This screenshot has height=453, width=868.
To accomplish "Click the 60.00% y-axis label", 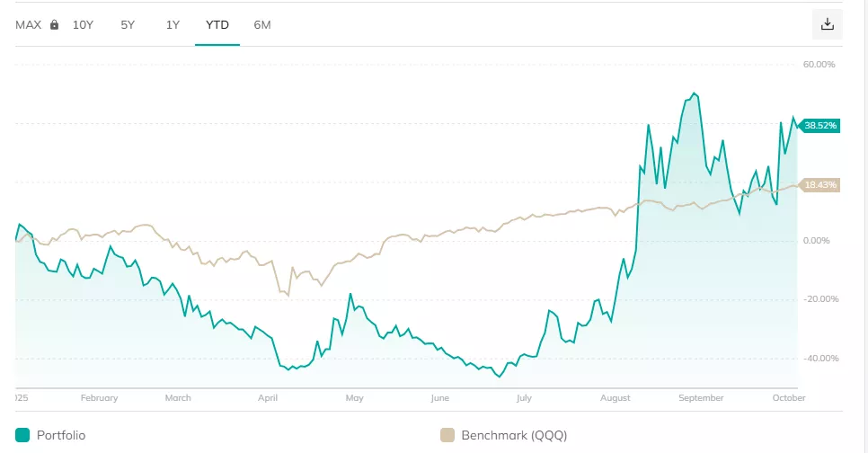I will coord(819,65).
